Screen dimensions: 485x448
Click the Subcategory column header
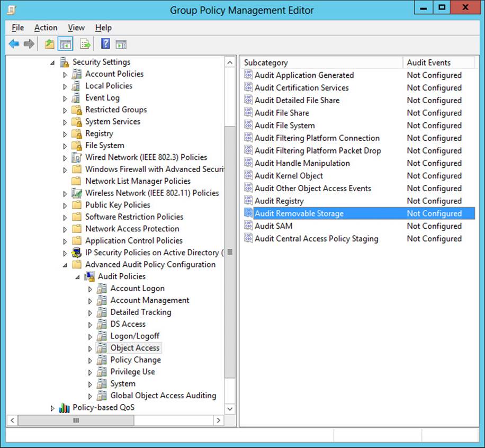click(x=322, y=62)
